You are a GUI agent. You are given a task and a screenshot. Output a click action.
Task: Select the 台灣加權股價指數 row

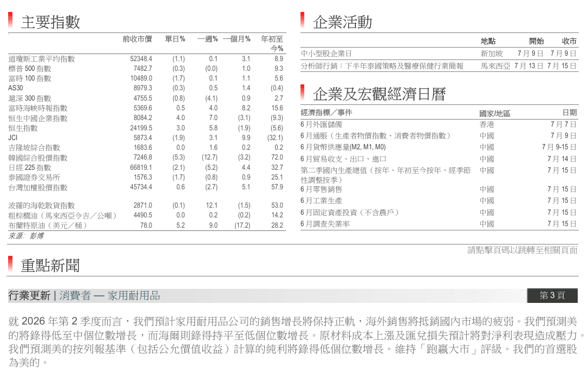pyautogui.click(x=147, y=187)
